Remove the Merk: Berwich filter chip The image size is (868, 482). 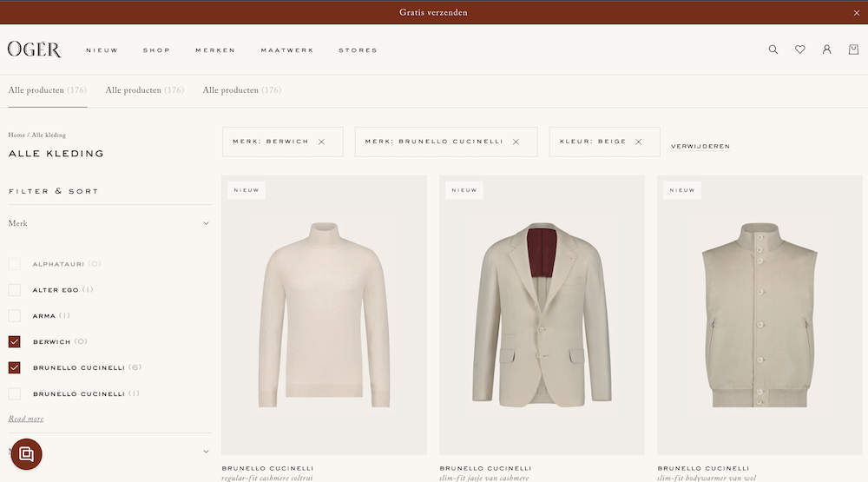(321, 142)
